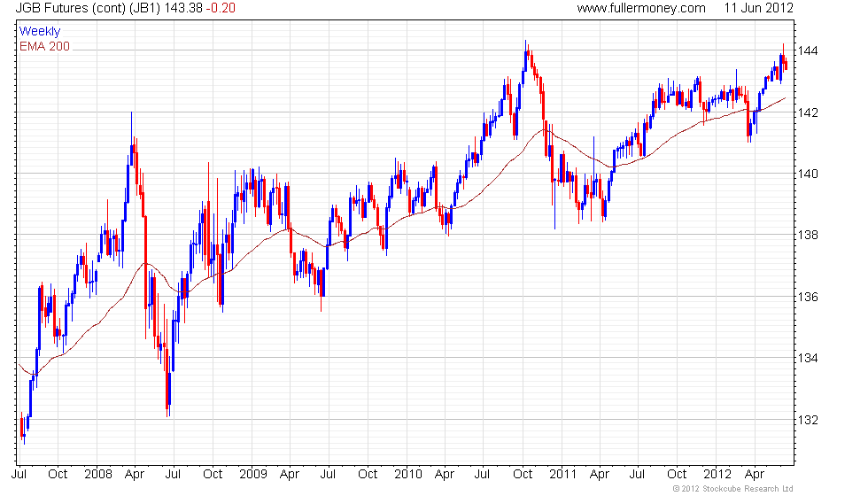This screenshot has width=868, height=496.
Task: Click the 132 price axis label
Action: click(x=807, y=420)
